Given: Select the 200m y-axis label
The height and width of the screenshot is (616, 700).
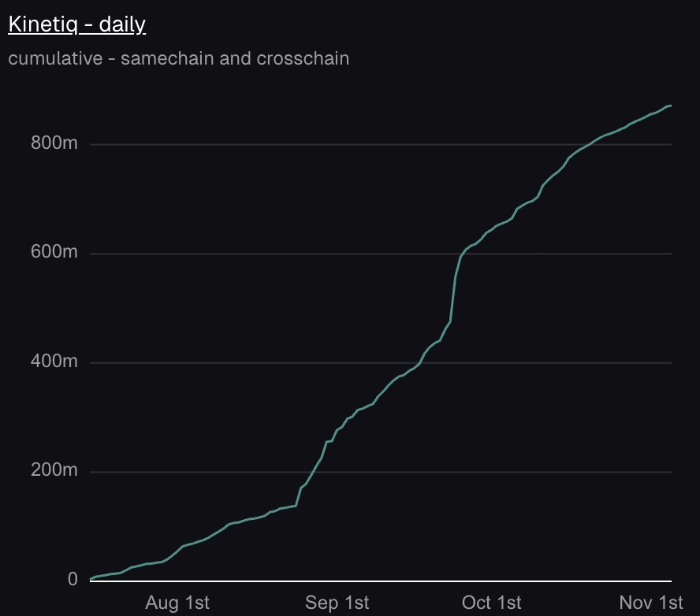Looking at the screenshot, I should point(55,470).
